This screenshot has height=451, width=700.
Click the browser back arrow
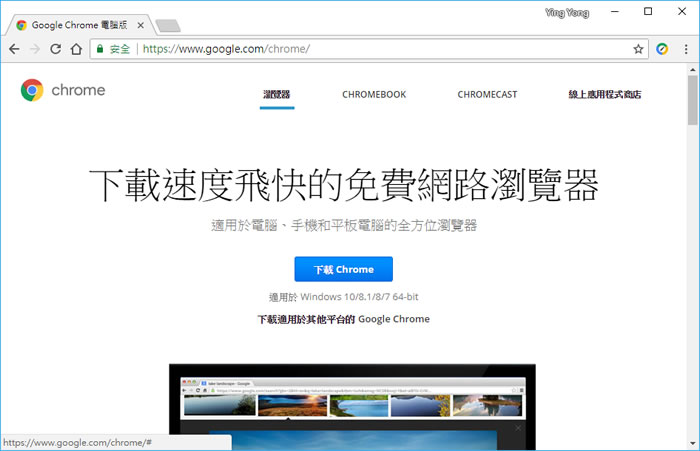tap(14, 49)
